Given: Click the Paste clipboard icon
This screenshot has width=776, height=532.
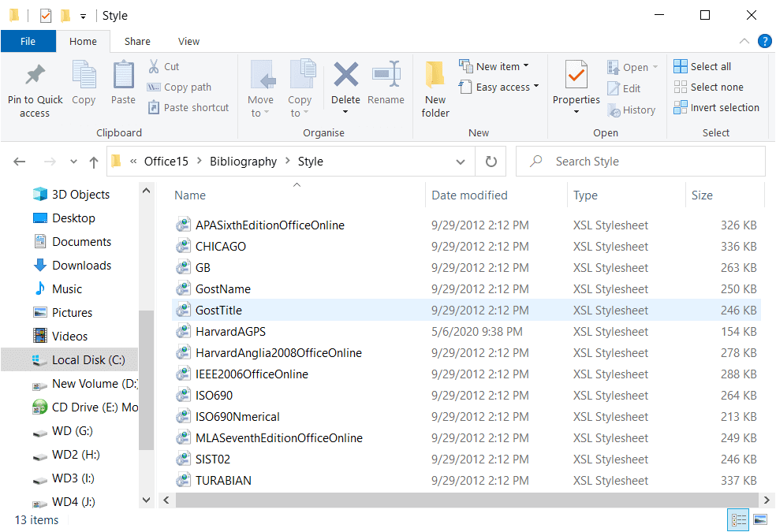Looking at the screenshot, I should point(123,75).
